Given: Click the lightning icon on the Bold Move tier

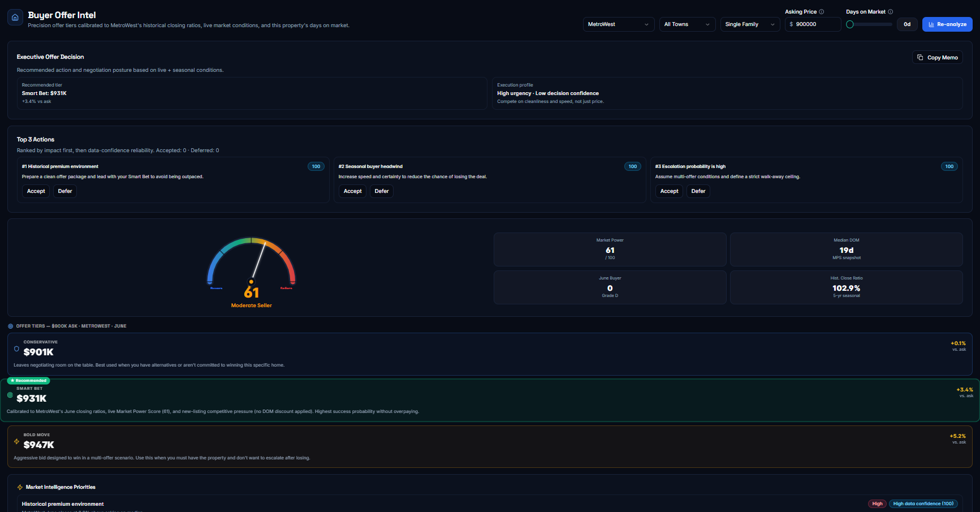Looking at the screenshot, I should [x=16, y=441].
